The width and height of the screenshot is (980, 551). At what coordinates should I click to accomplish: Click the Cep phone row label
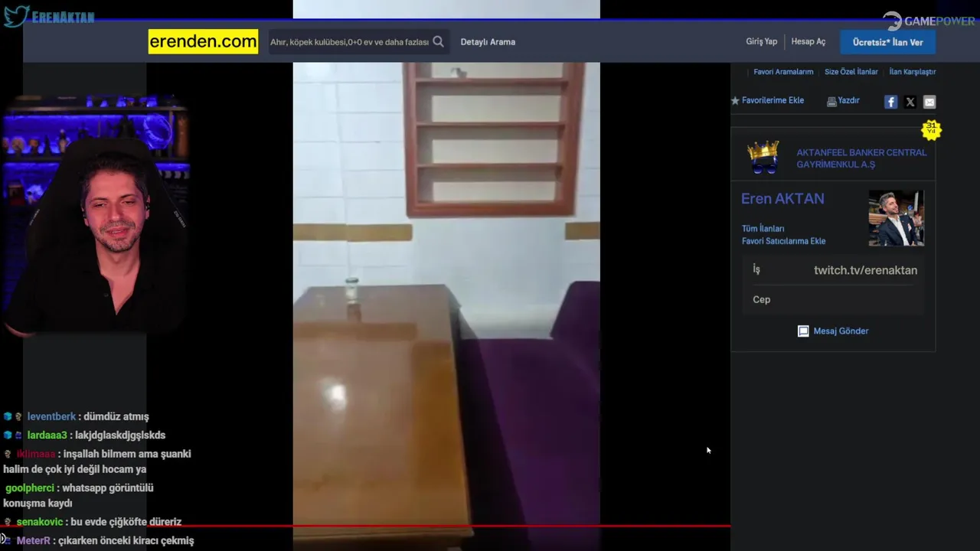pos(761,300)
